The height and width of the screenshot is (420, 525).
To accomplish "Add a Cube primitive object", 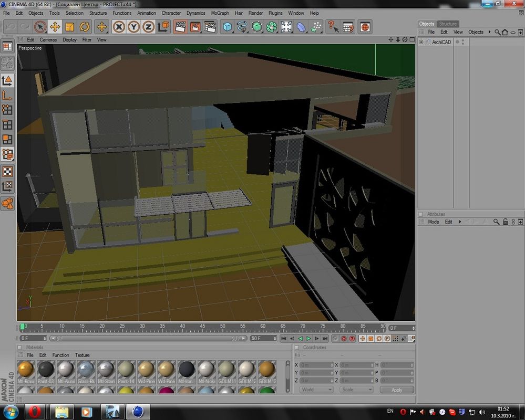I will point(227,26).
